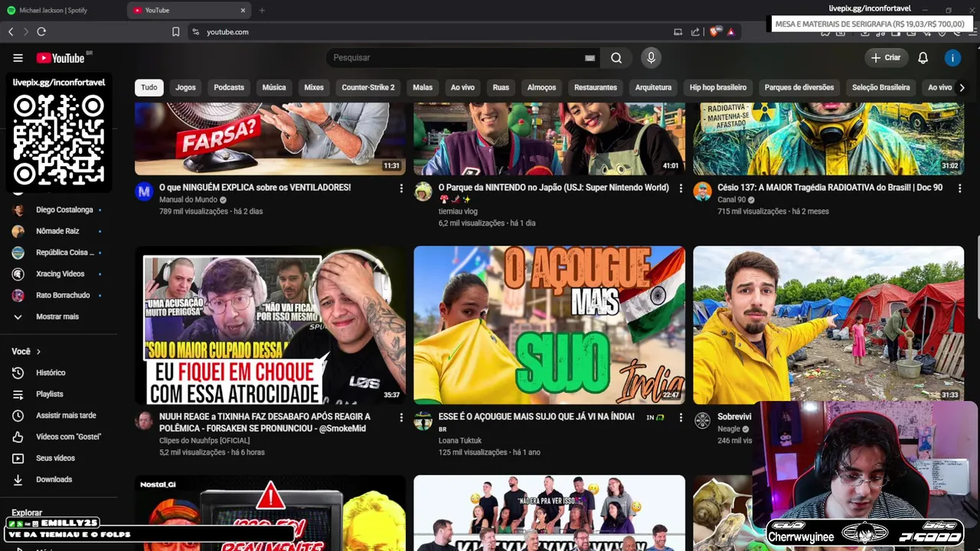The width and height of the screenshot is (980, 551).
Task: Open the tiemiau vlog channel avatar
Action: click(423, 191)
